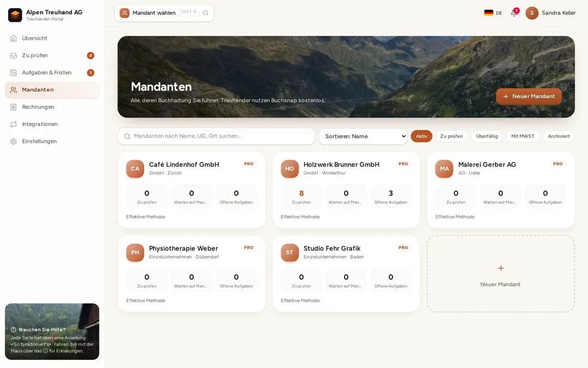Toggle the Mit MWST filter chip

click(x=523, y=136)
